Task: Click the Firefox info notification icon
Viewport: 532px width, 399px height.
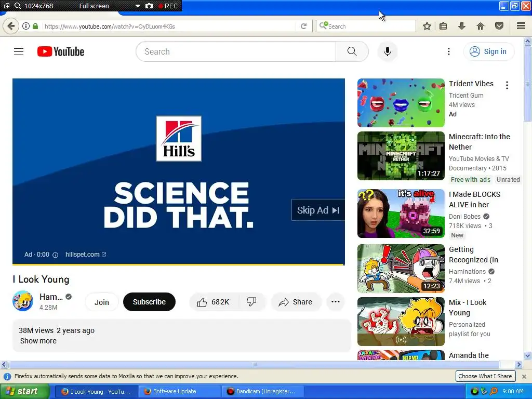Action: (7, 377)
